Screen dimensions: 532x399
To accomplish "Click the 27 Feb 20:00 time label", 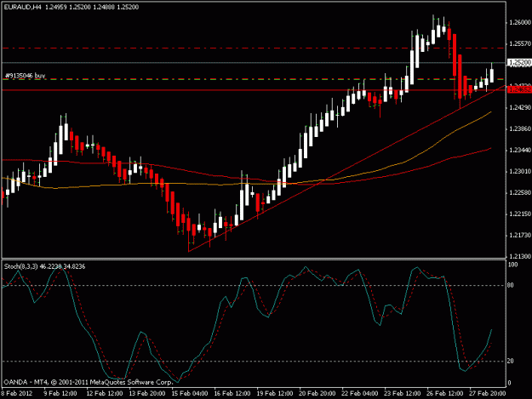I will [488, 393].
